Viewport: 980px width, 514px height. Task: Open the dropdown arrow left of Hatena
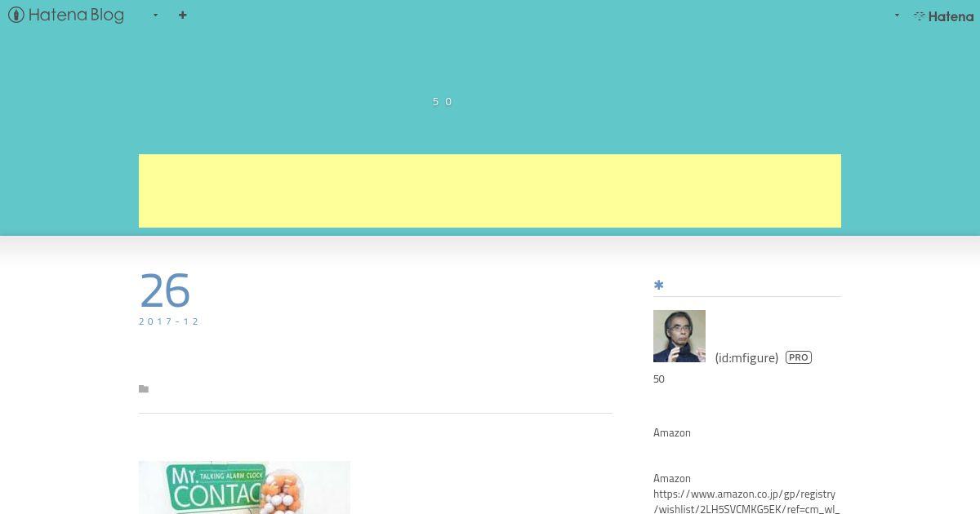tap(897, 15)
